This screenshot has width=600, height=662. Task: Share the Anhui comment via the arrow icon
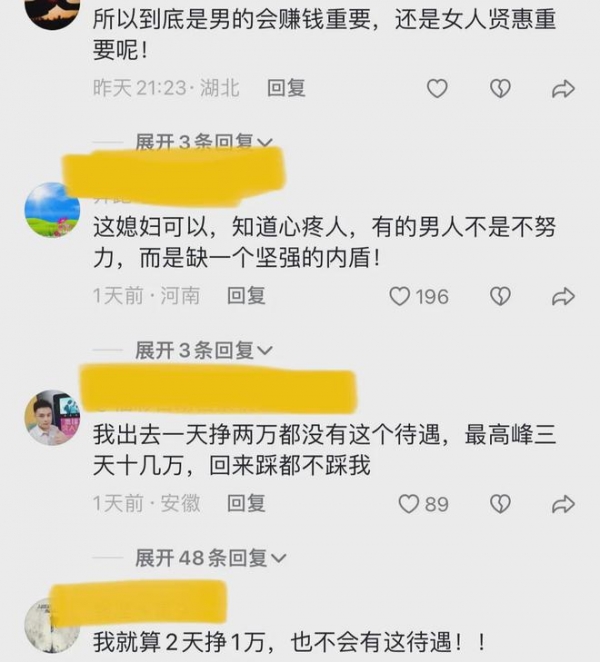[x=563, y=504]
